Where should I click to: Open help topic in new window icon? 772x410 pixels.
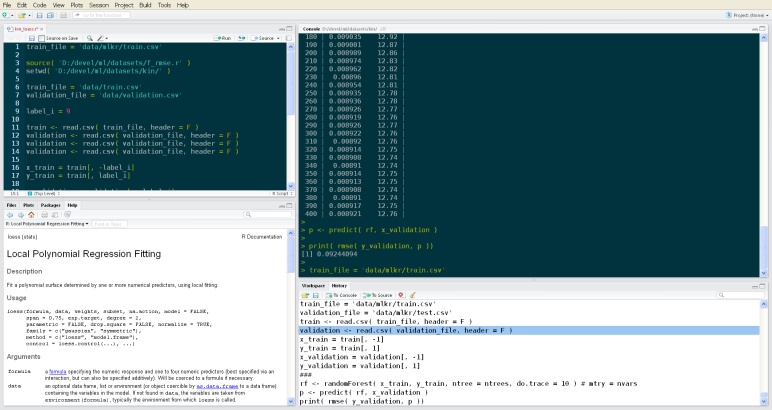pos(55,215)
